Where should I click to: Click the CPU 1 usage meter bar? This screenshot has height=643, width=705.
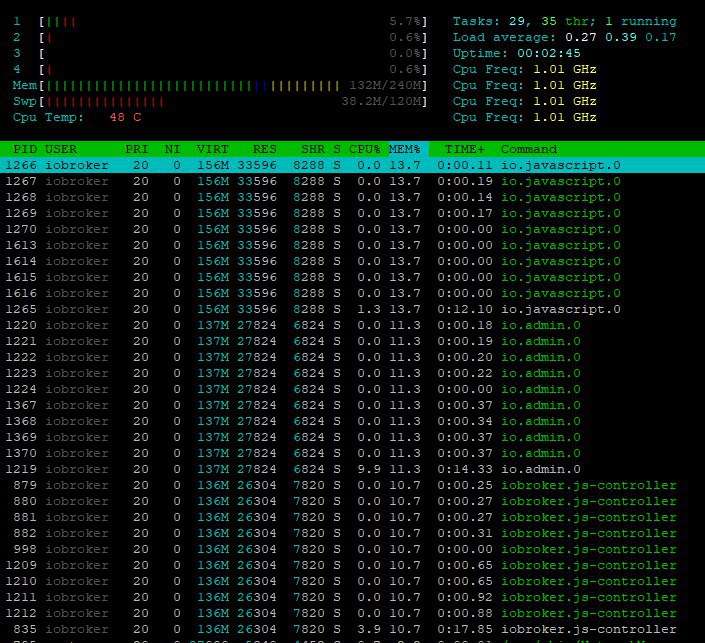click(233, 22)
